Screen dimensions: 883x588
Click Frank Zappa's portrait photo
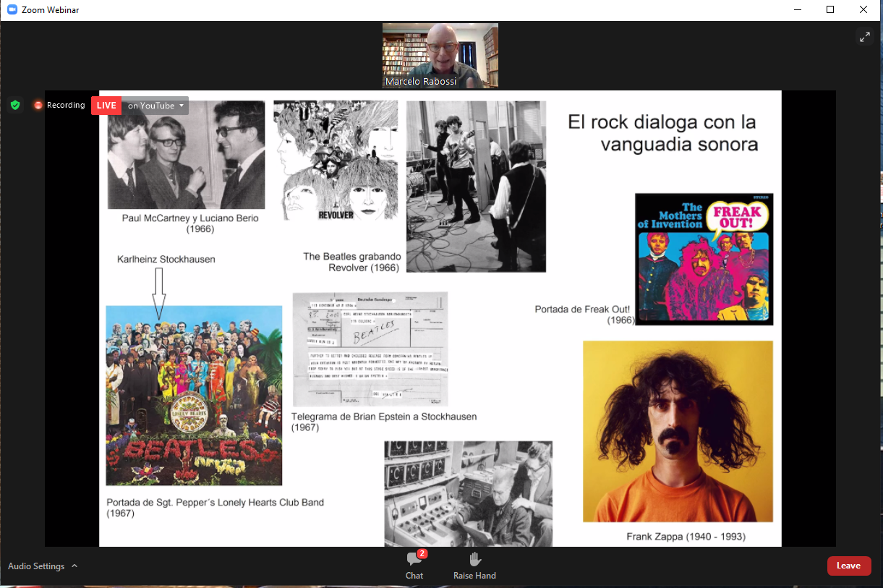(x=678, y=432)
